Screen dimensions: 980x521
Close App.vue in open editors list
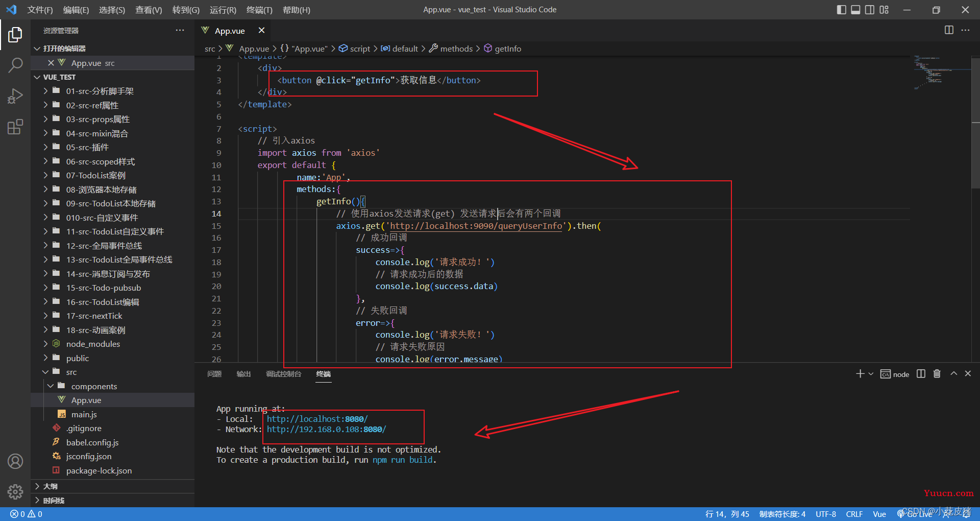pos(51,63)
